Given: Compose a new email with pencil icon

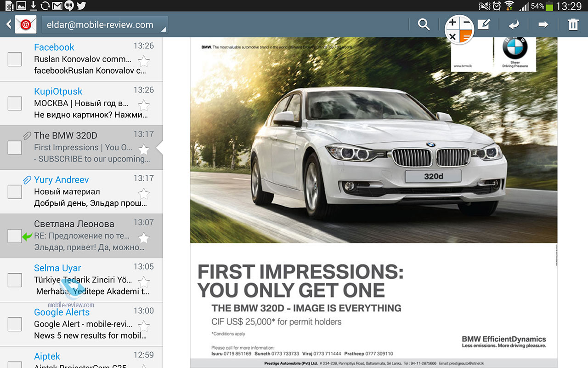Looking at the screenshot, I should pos(484,24).
